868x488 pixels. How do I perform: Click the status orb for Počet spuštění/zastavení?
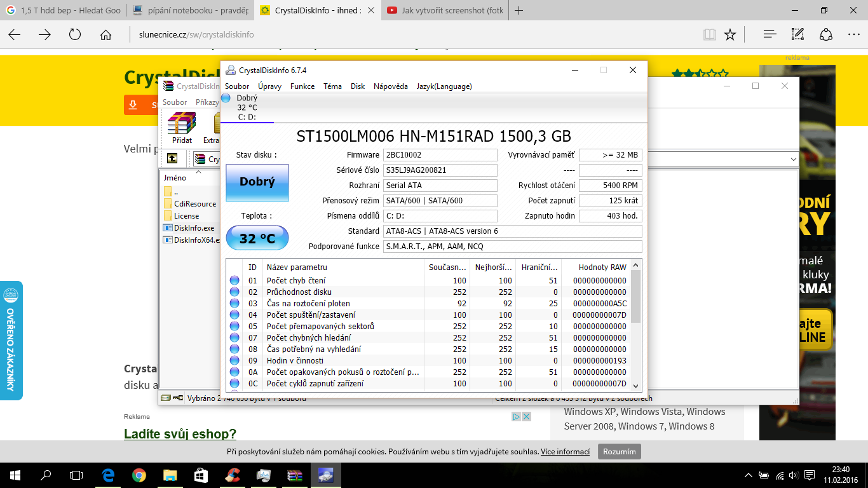point(234,315)
